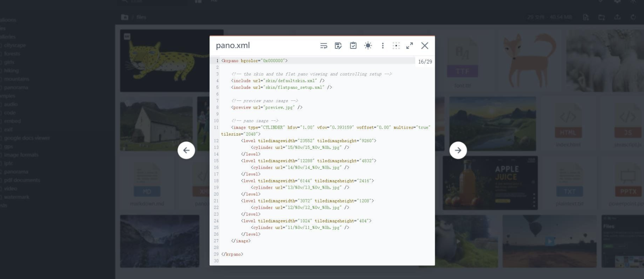644x279 pixels.
Task: Click the pano.xml title text
Action: (x=233, y=45)
